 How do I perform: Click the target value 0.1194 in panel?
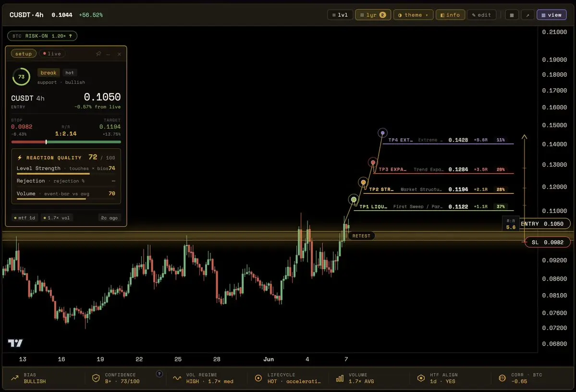[110, 127]
